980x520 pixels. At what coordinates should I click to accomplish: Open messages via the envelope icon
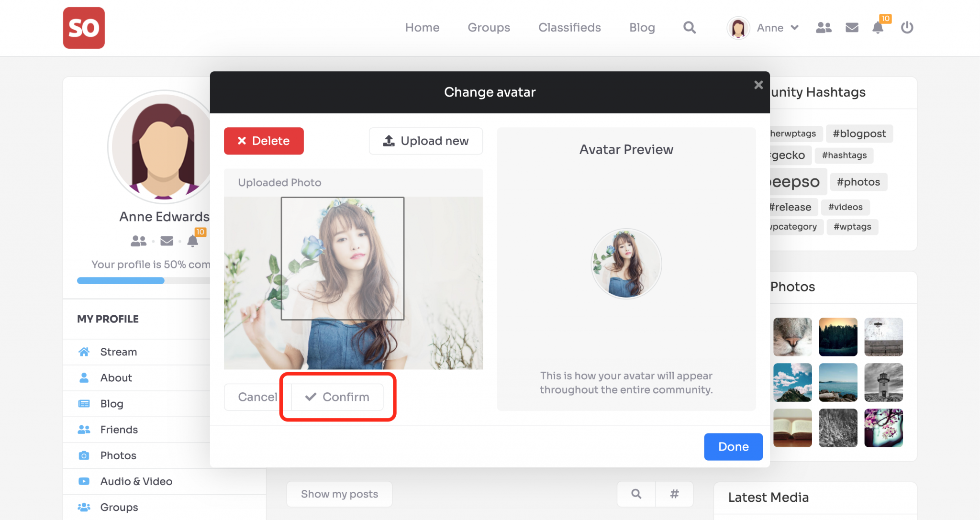click(x=851, y=27)
